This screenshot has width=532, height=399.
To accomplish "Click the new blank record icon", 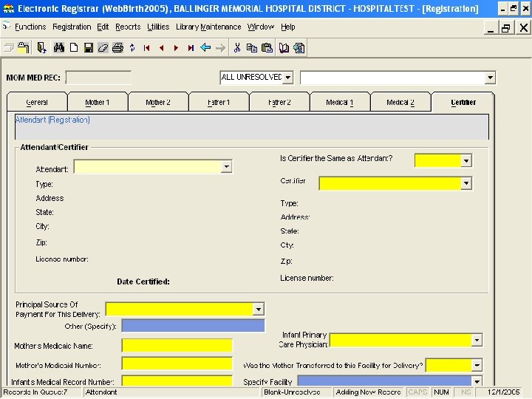I will pos(74,48).
